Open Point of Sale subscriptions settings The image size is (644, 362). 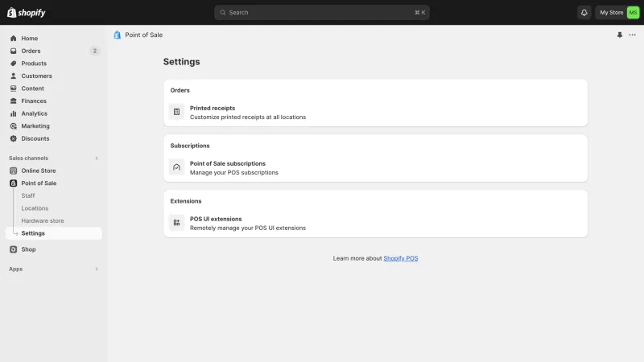click(x=375, y=167)
